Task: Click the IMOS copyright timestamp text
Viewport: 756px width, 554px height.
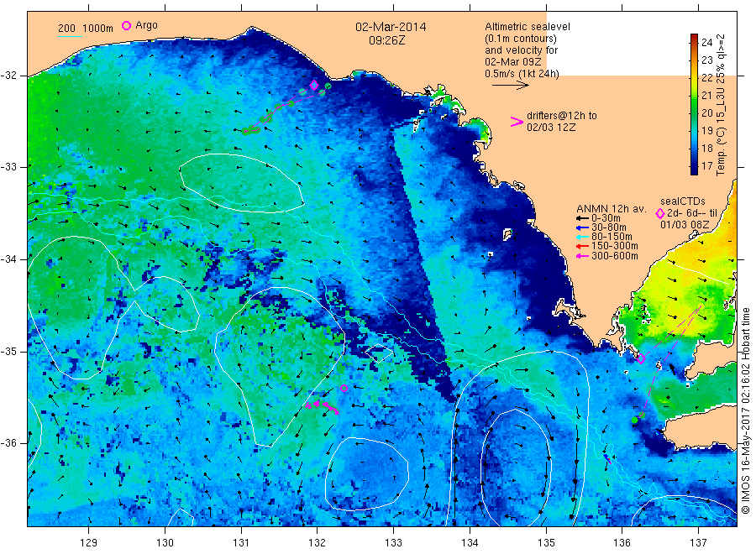Action: tap(745, 410)
